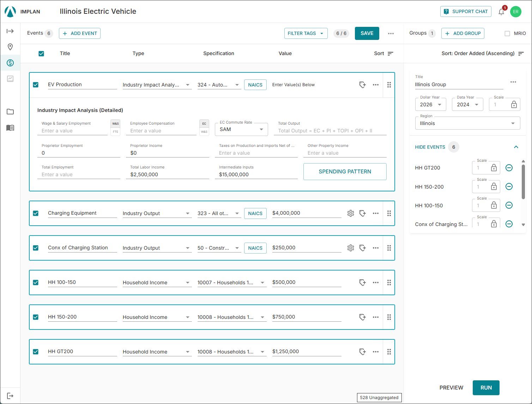This screenshot has width=532, height=404.
Task: Open the Spending Pattern editor
Action: tap(345, 172)
